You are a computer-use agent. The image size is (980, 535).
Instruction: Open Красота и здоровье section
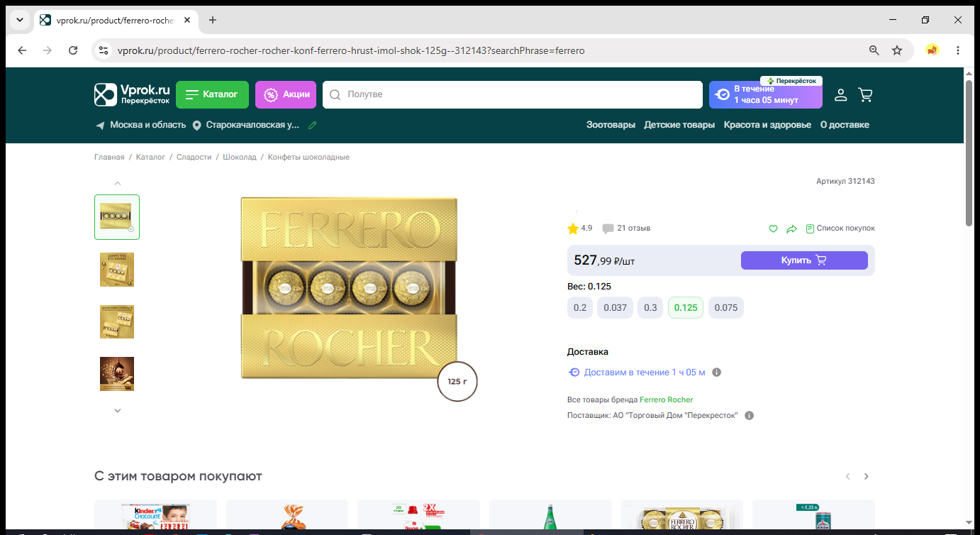767,125
